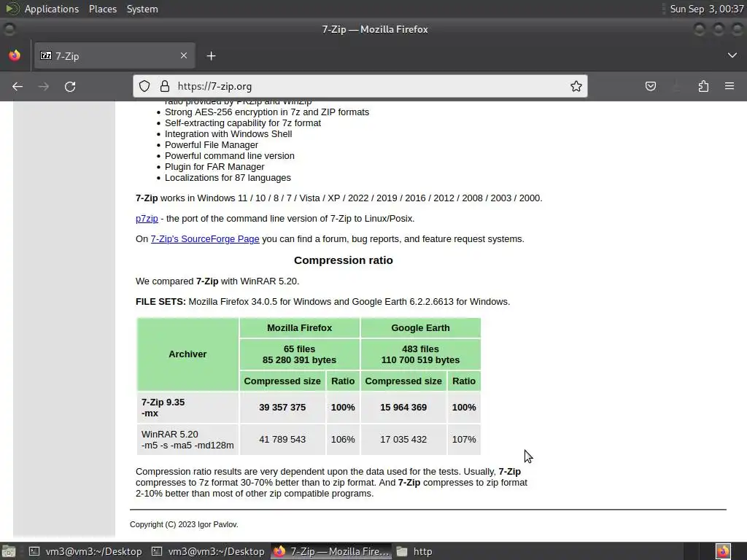Open the Applications menu
Image resolution: width=747 pixels, height=560 pixels.
coord(52,9)
